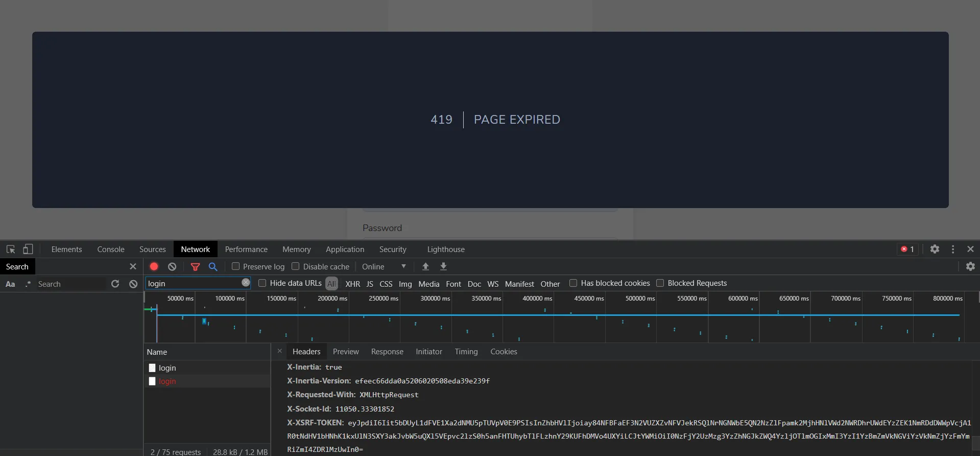Click the Name column header
980x456 pixels.
pos(207,352)
